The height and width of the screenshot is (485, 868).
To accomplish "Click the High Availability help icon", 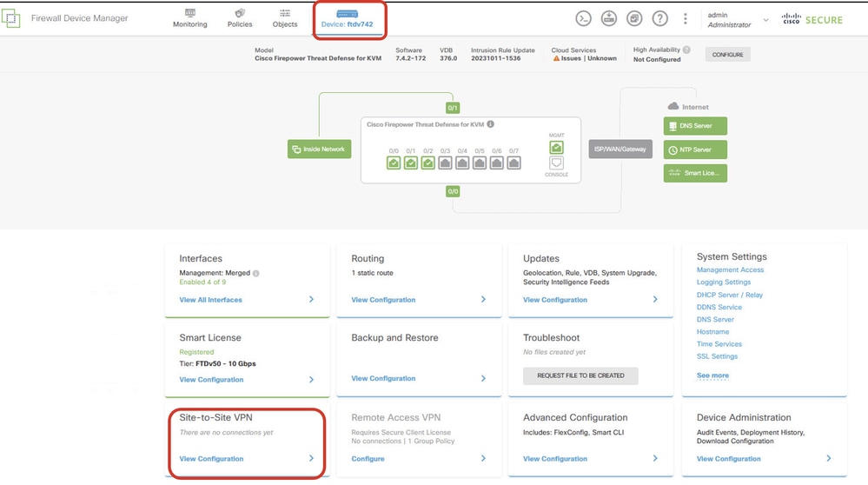I will click(x=686, y=50).
